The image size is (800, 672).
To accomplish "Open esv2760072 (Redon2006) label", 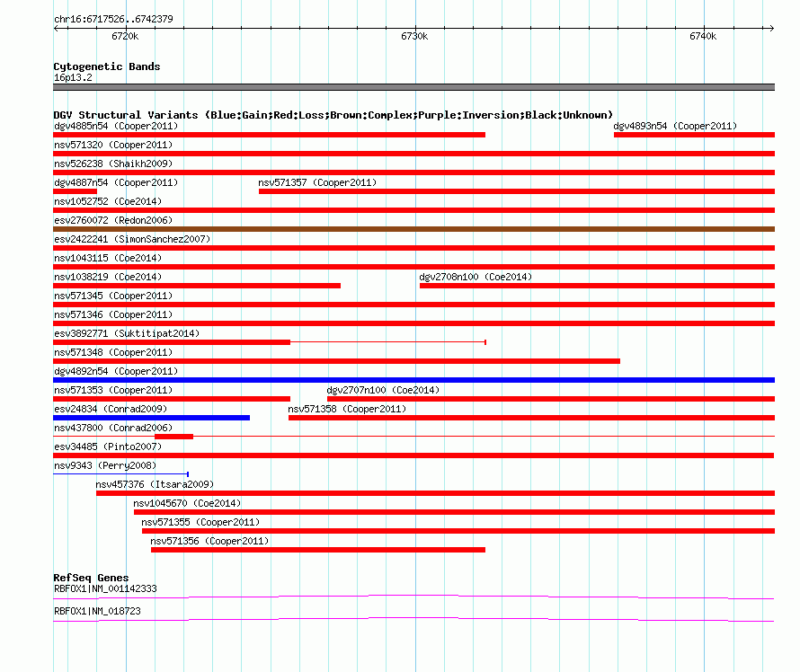I will point(113,220).
